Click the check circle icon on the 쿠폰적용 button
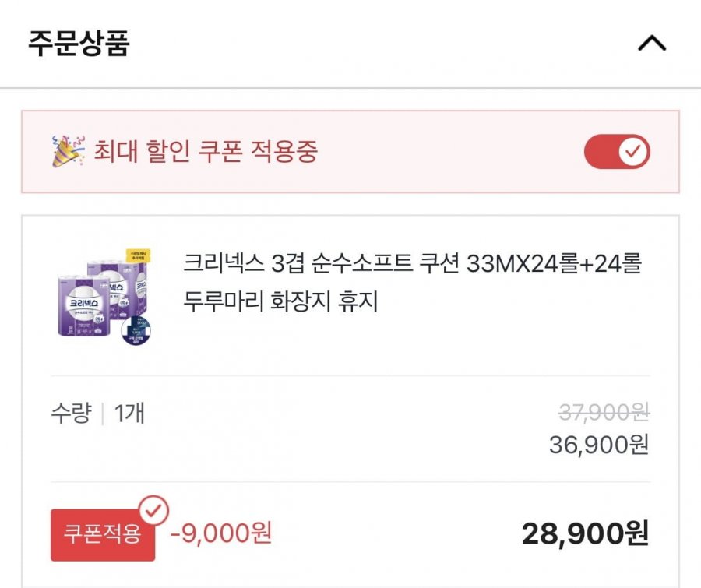Image resolution: width=701 pixels, height=588 pixels. (x=153, y=510)
